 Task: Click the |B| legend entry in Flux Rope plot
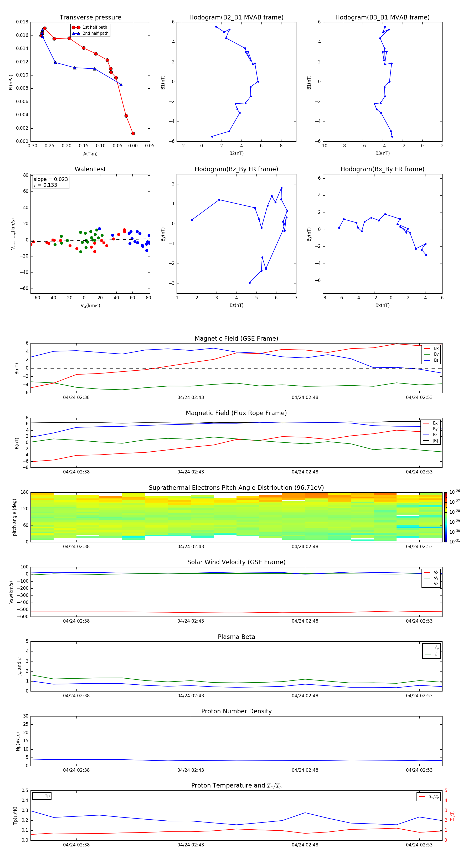coord(431,441)
